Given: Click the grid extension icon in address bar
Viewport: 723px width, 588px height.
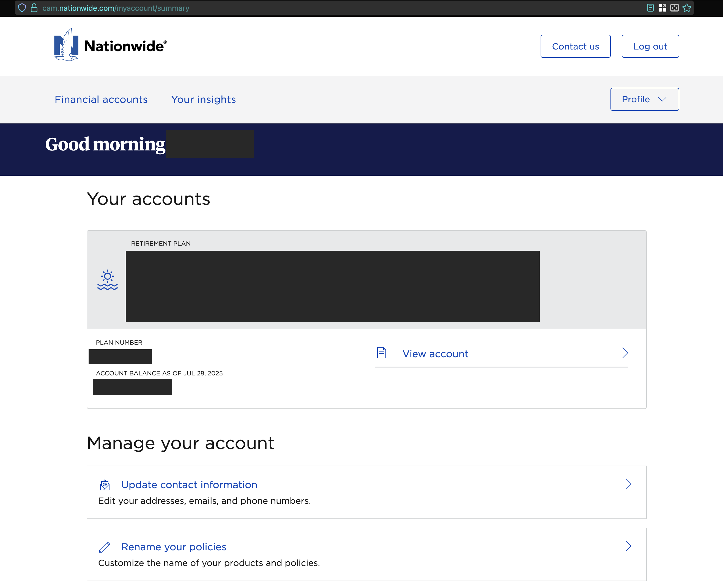Looking at the screenshot, I should coord(662,8).
